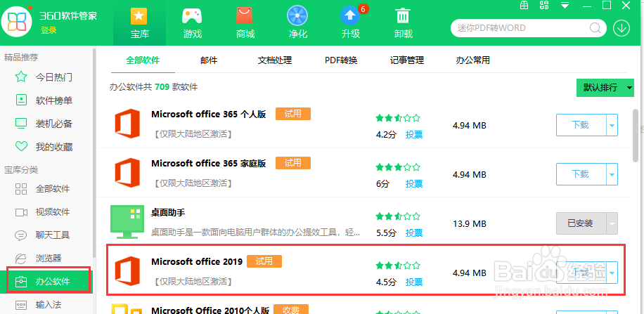Click the 360软件管家 logo
This screenshot has height=314, width=644.
pos(17,22)
